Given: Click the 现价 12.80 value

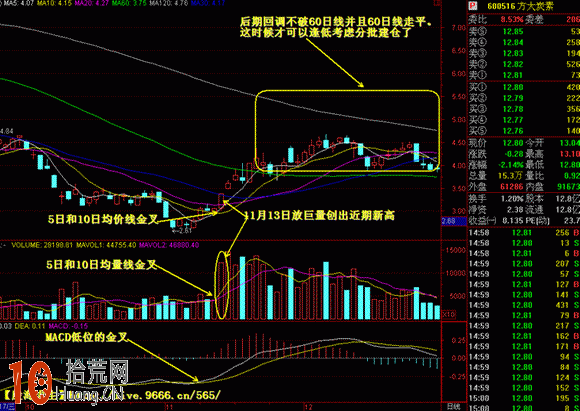Looking at the screenshot, I should coord(513,143).
